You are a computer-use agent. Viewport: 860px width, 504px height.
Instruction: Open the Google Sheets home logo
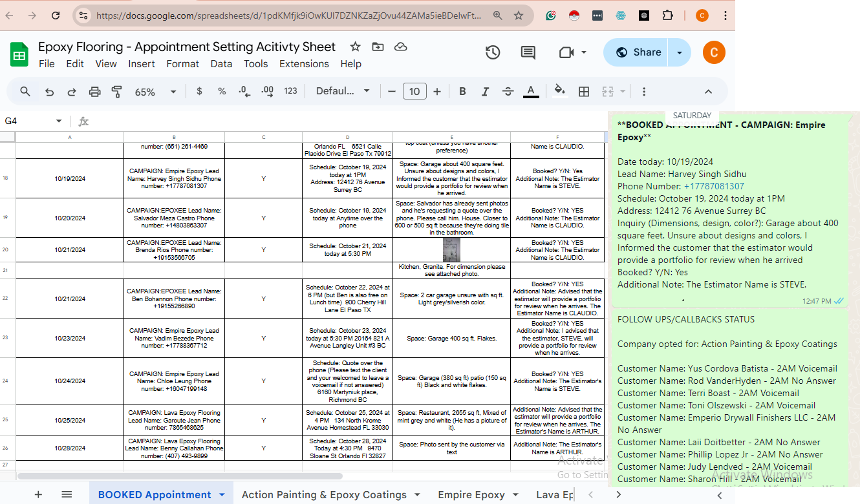(x=19, y=54)
